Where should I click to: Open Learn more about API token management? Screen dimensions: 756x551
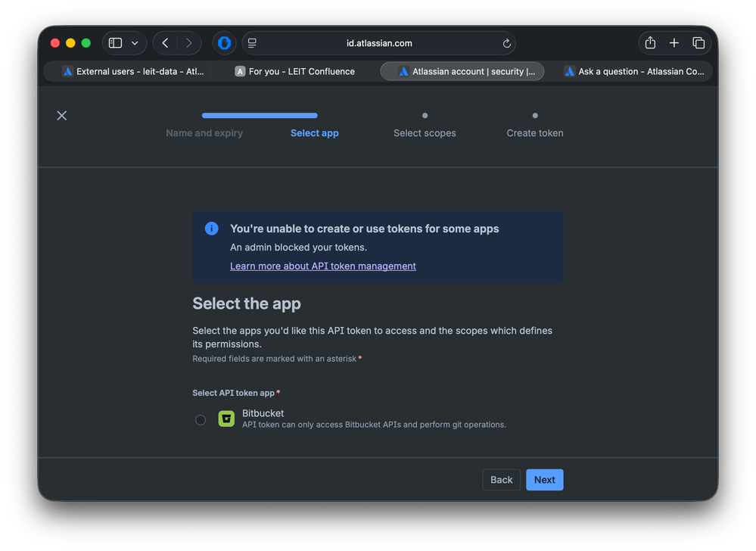coord(322,266)
